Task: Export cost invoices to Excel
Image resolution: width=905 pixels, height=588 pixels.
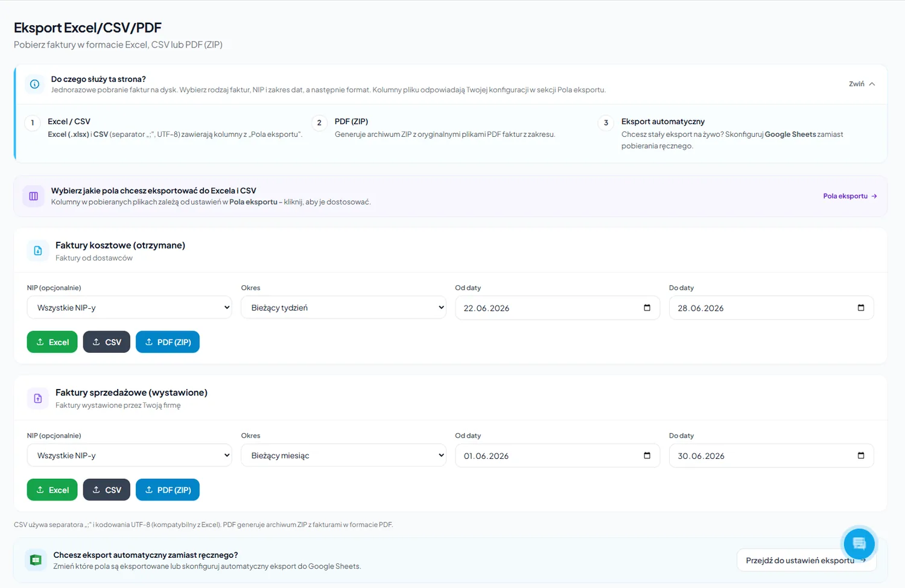Action: point(52,342)
